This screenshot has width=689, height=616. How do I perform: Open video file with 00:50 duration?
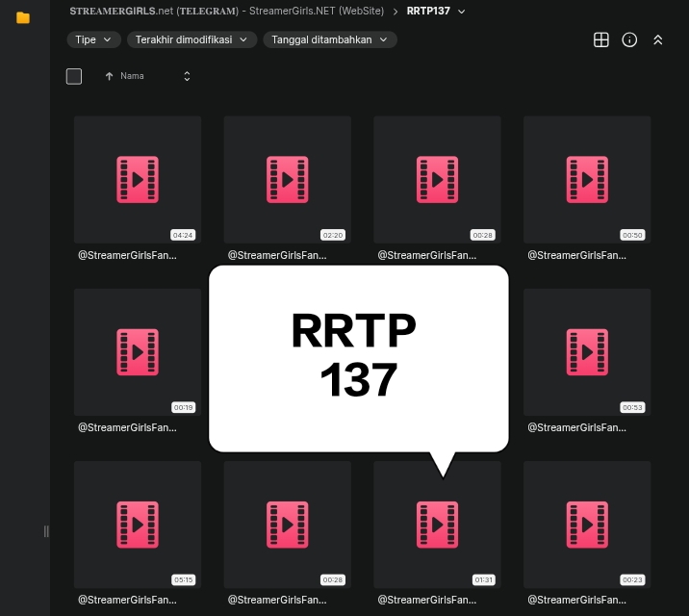(x=587, y=179)
